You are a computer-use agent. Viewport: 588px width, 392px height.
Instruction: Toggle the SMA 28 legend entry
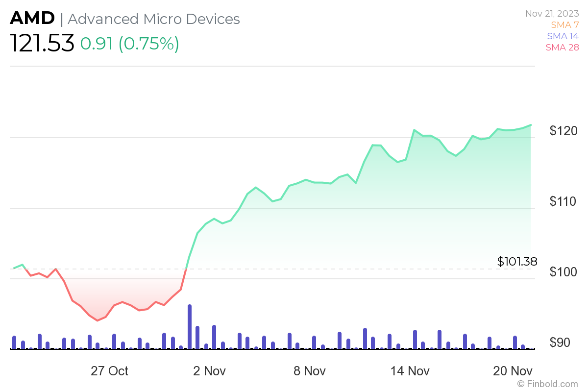561,47
